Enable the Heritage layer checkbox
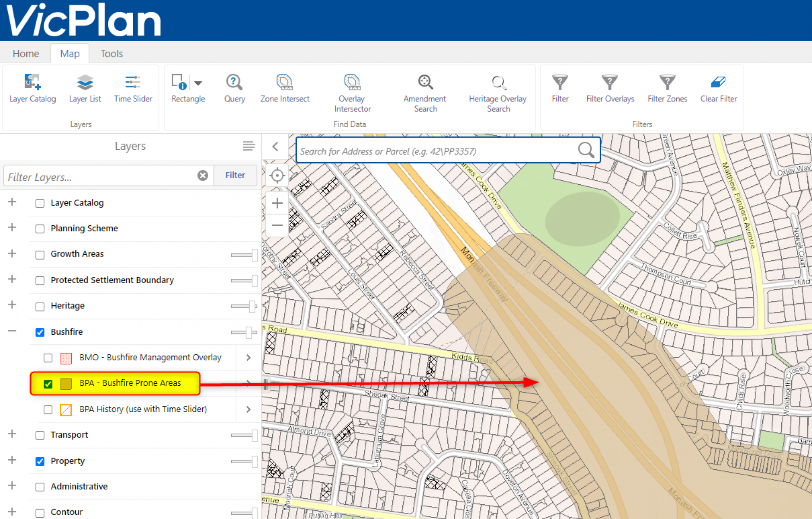Viewport: 812px width, 519px height. pos(40,307)
